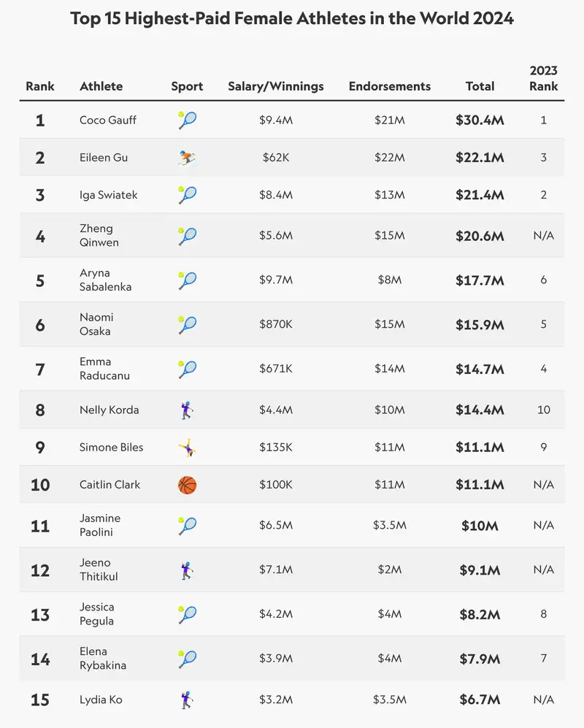Screen dimensions: 584x728
Task: Click the Endorsements column header
Action: tap(389, 86)
